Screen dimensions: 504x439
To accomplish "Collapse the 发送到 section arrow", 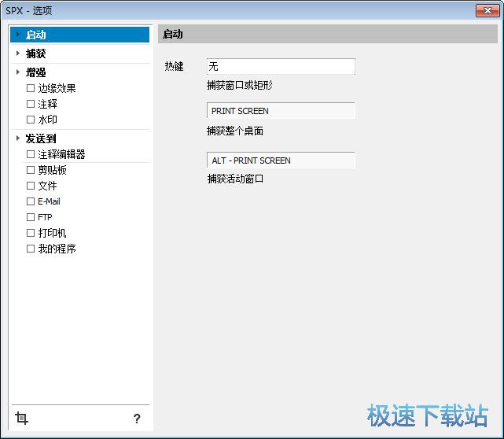I will click(18, 138).
